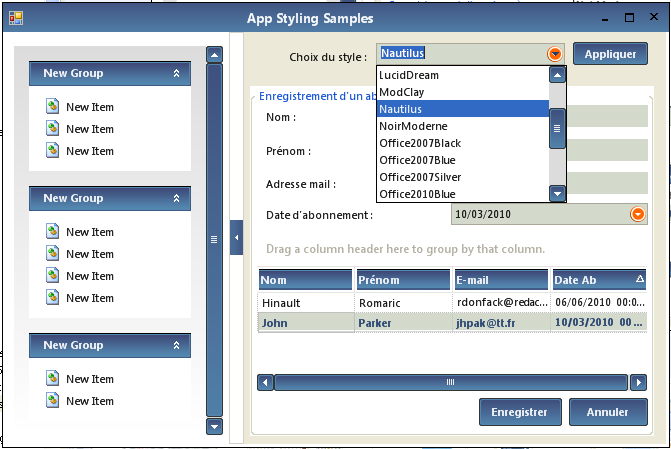Click left panel scroll-down arrow
This screenshot has height=449, width=671.
point(213,426)
